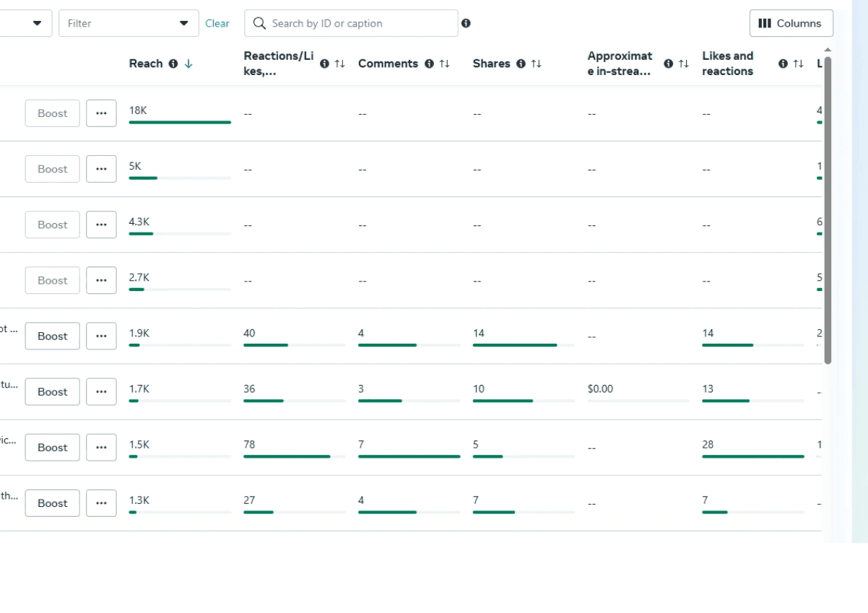Open info tooltip for Likes and reactions

point(783,64)
